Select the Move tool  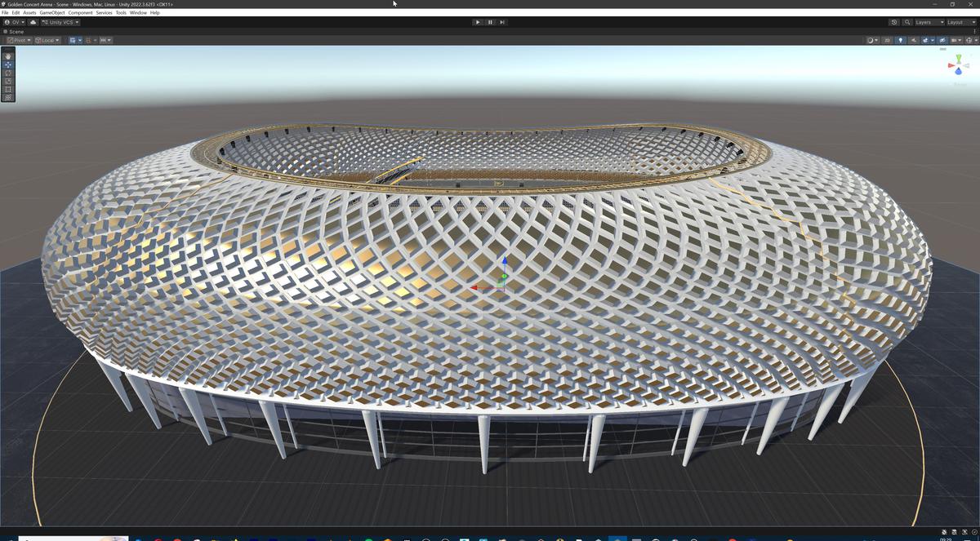coord(8,64)
